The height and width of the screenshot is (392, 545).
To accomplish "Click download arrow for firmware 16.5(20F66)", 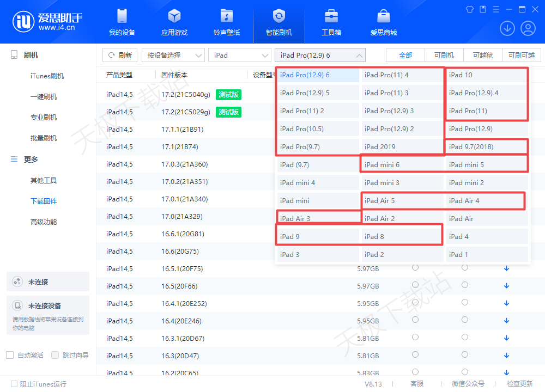I will 506,286.
